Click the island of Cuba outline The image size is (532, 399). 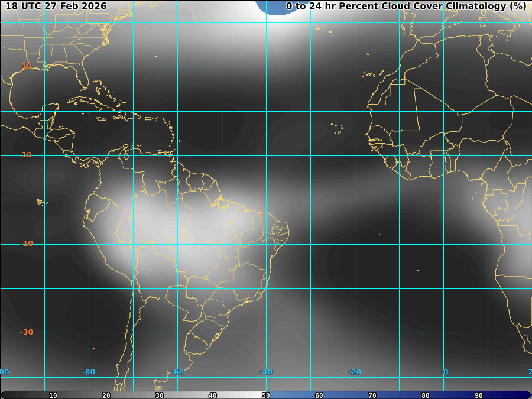click(x=89, y=103)
